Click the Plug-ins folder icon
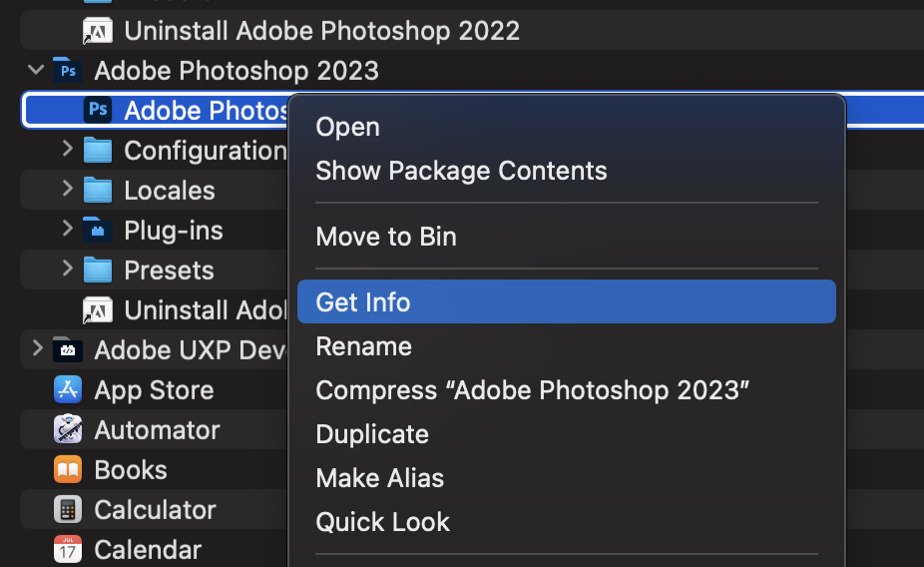The image size is (924, 567). (x=98, y=231)
